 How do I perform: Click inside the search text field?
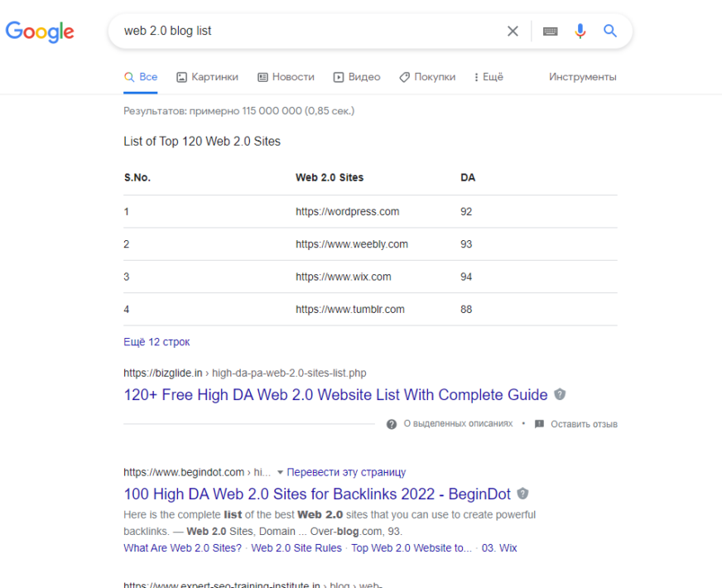pyautogui.click(x=309, y=31)
